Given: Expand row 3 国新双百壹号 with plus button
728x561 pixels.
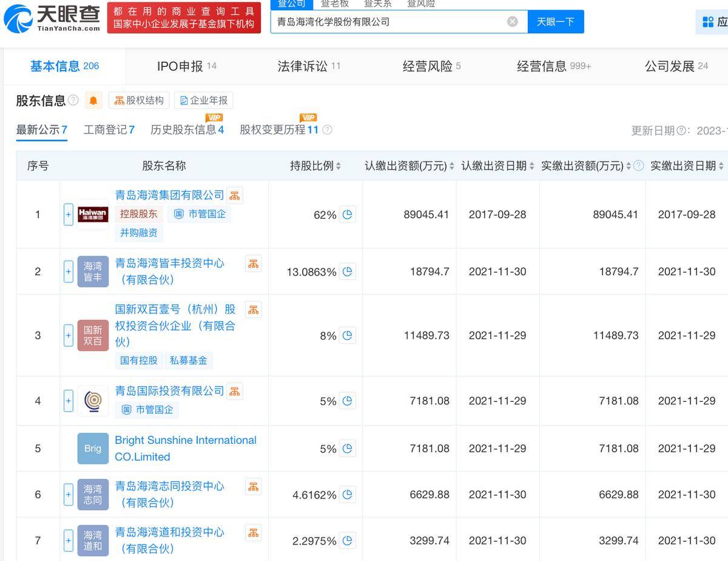Looking at the screenshot, I should (69, 335).
